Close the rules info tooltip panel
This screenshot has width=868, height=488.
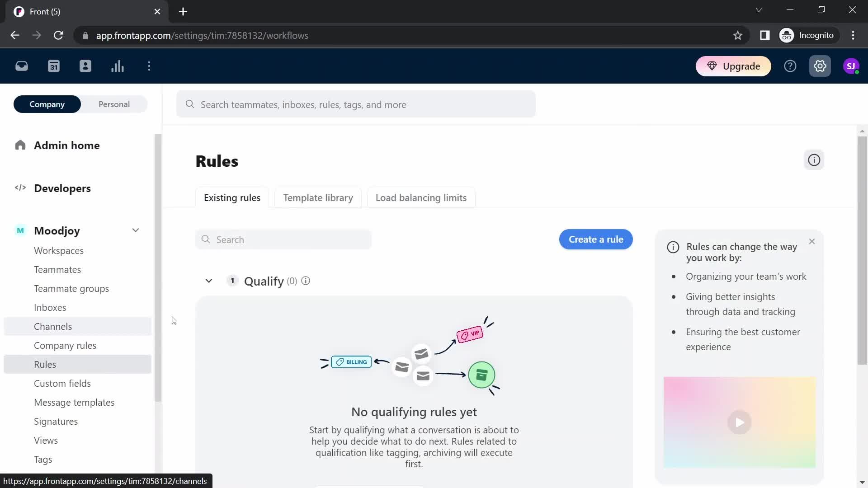click(812, 241)
